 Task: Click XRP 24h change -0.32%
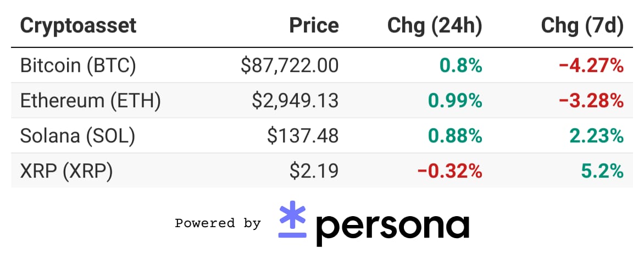449,171
